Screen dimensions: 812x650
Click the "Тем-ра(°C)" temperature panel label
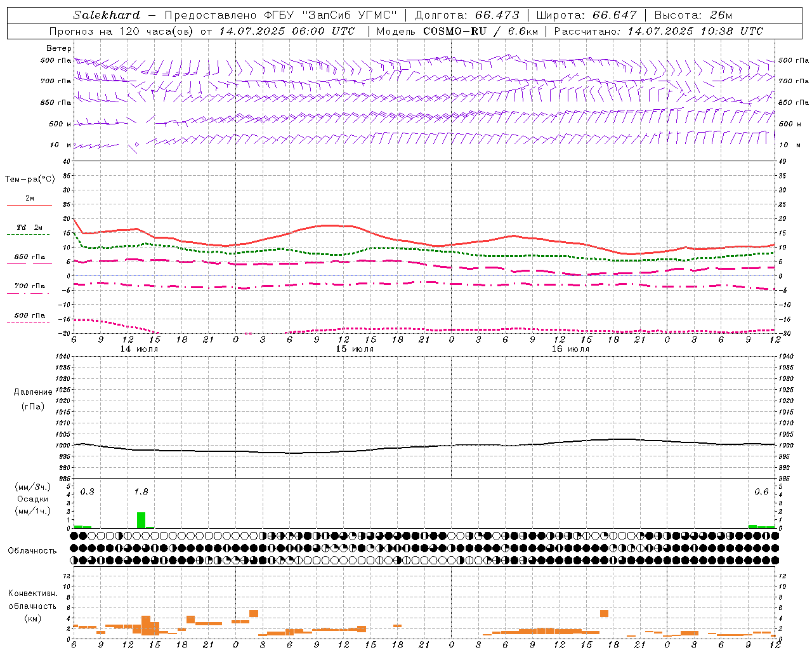30,180
